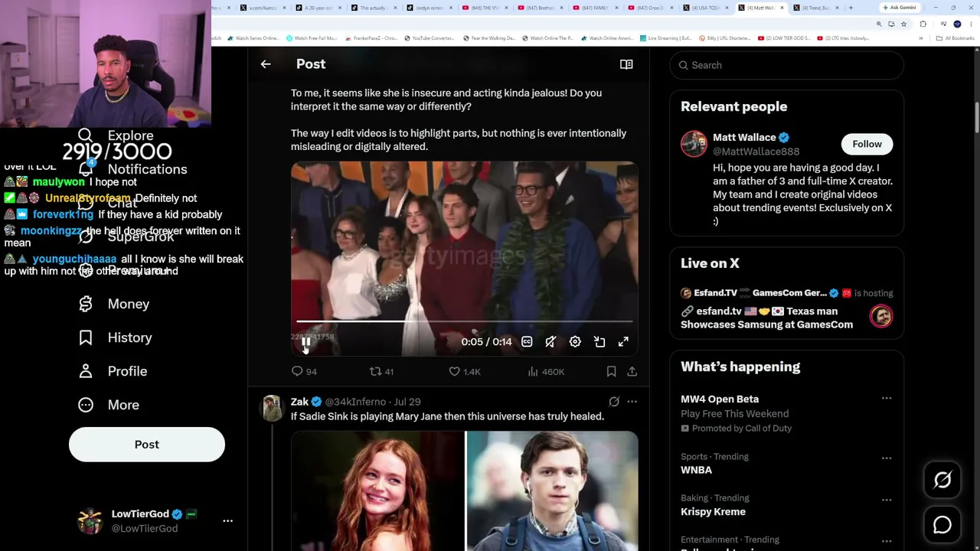This screenshot has width=980, height=551.
Task: Open the Messages floating button
Action: coord(942,525)
